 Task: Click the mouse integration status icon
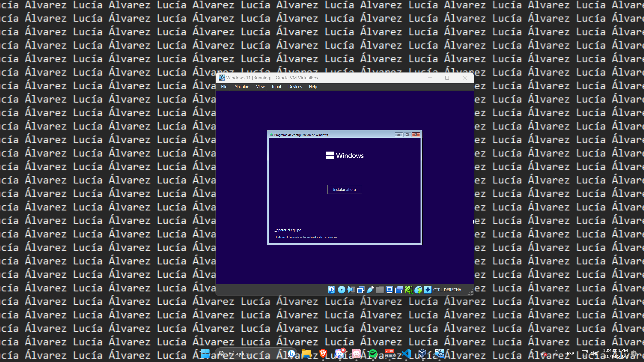tap(418, 290)
